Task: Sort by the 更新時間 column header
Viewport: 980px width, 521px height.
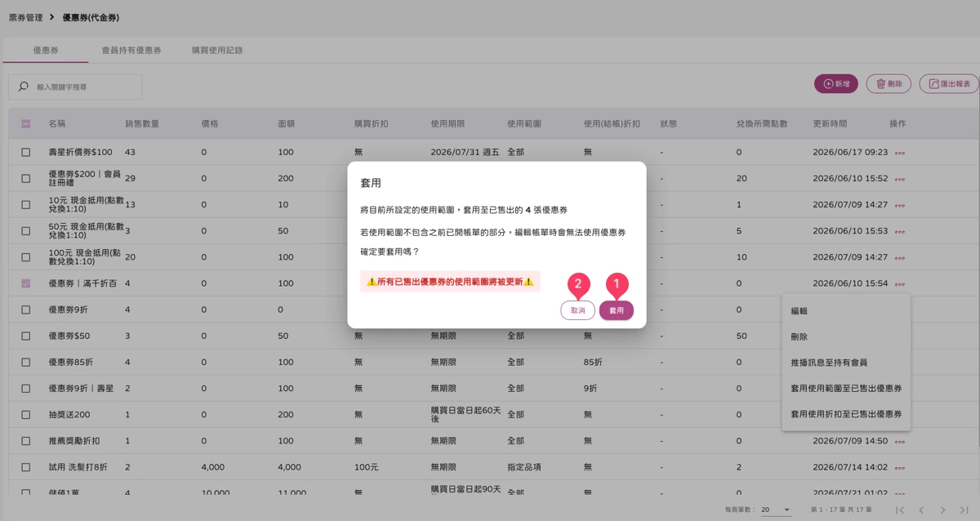Action: point(830,124)
